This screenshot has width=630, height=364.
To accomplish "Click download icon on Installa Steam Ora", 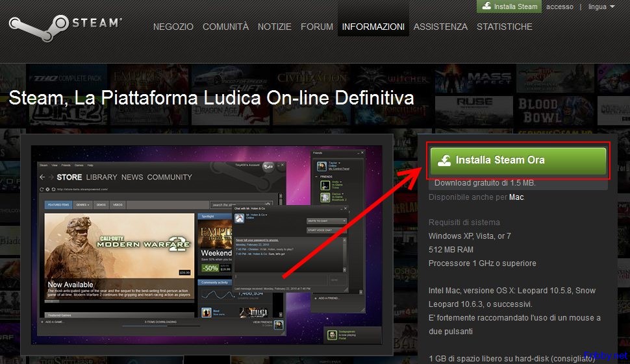I will click(x=444, y=160).
